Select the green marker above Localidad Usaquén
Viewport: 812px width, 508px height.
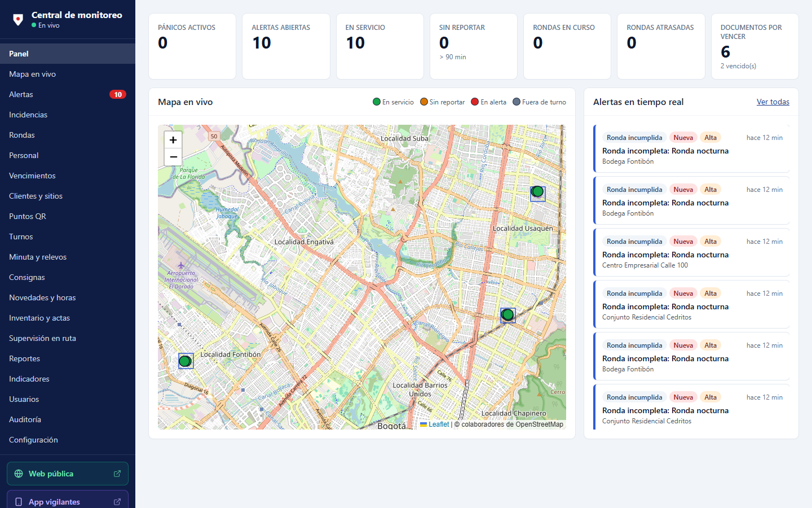pyautogui.click(x=538, y=192)
